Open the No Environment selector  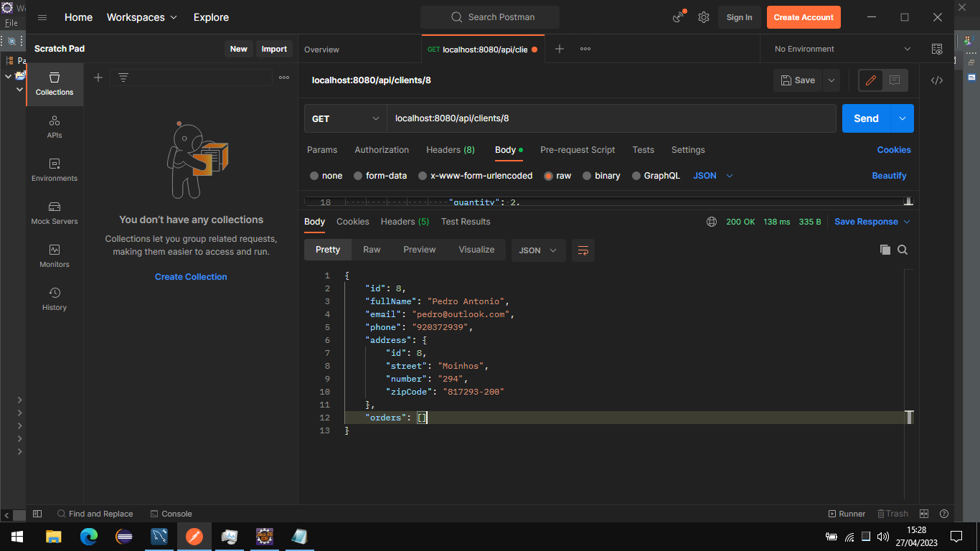842,49
